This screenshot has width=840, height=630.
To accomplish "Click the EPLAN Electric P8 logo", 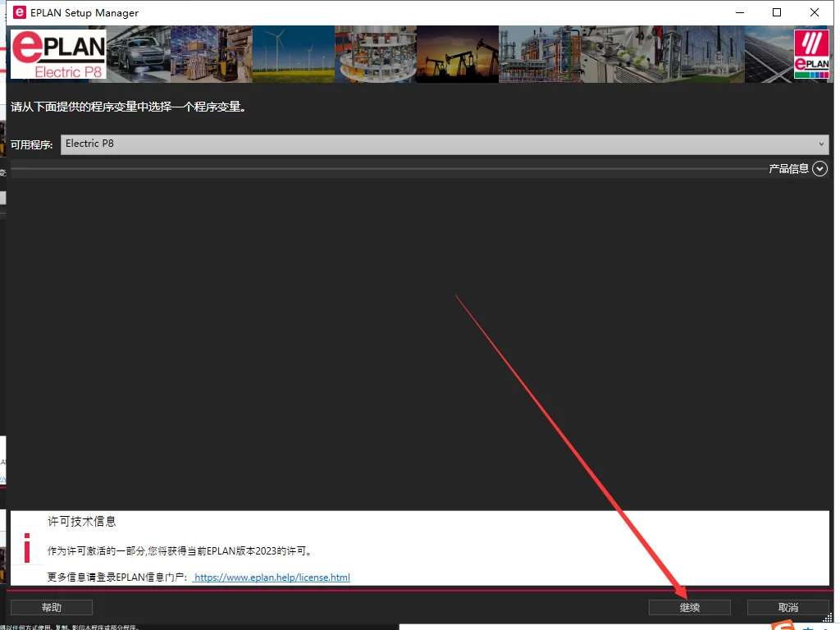I will pos(58,54).
